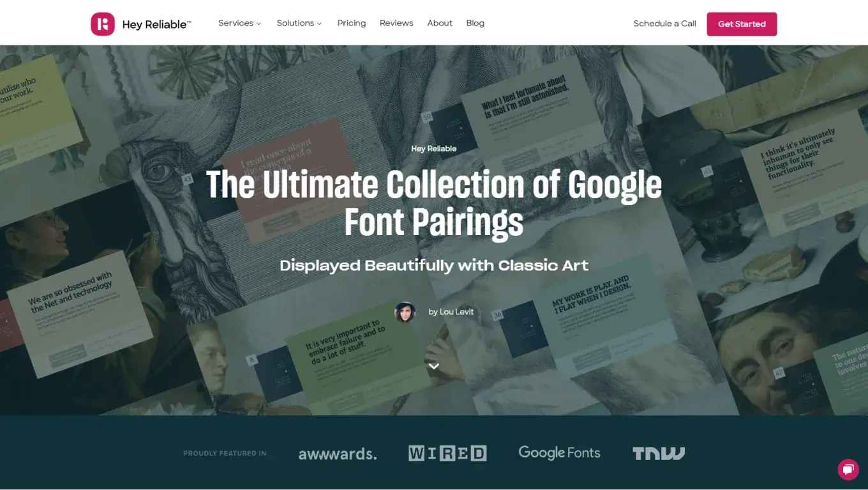868x490 pixels.
Task: Go to the Reviews page
Action: click(x=396, y=23)
